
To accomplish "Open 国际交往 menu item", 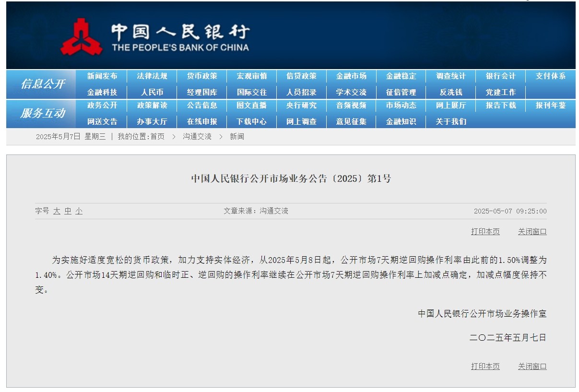I will click(252, 92).
